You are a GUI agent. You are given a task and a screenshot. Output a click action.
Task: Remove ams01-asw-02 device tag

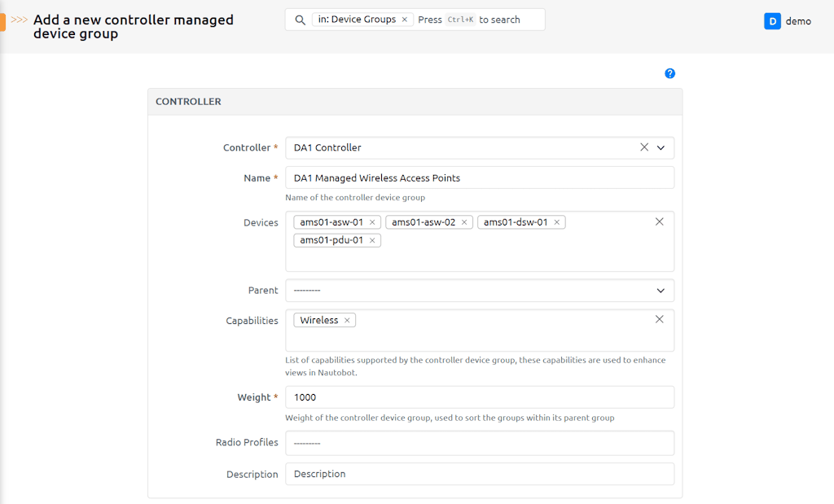(x=465, y=222)
